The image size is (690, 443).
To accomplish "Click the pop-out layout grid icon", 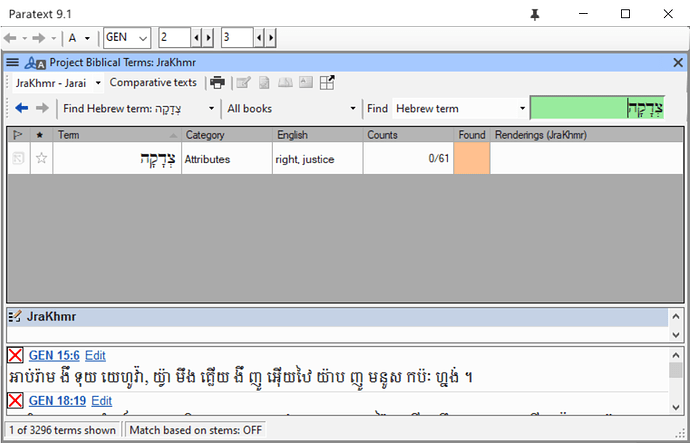I will pyautogui.click(x=327, y=82).
